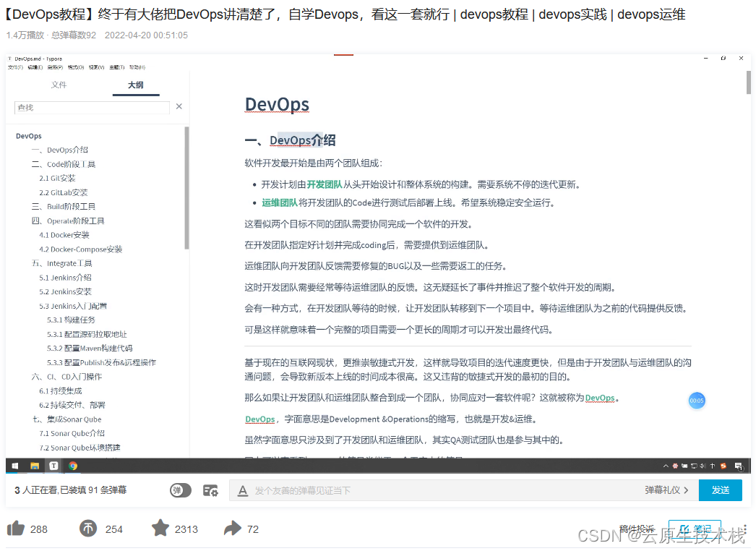The width and height of the screenshot is (756, 551).
Task: Toggle the danmaku on/off switch
Action: [x=180, y=491]
